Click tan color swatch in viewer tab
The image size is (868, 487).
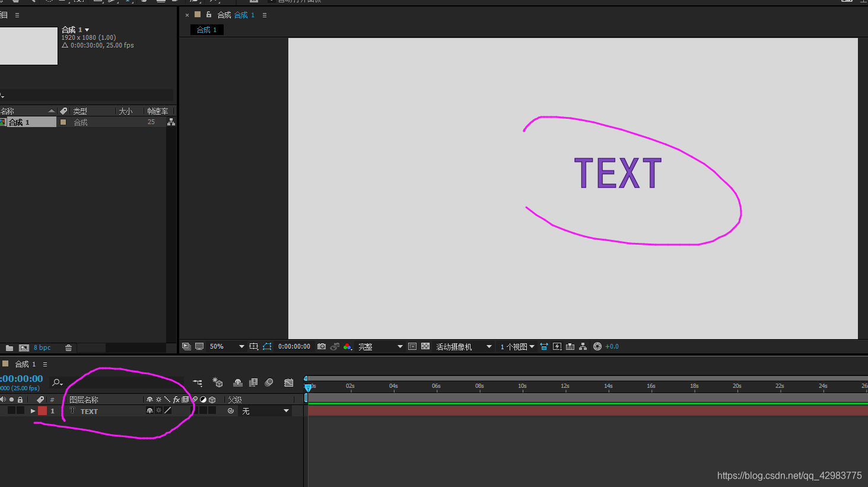coord(198,15)
